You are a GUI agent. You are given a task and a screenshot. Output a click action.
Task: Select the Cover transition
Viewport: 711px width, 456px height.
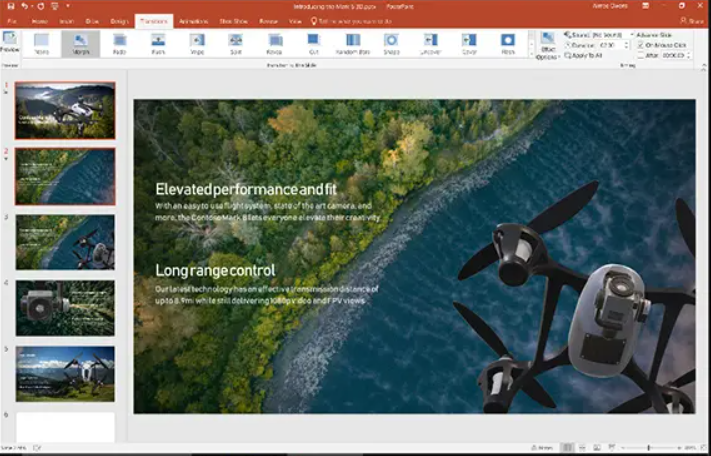(x=469, y=44)
